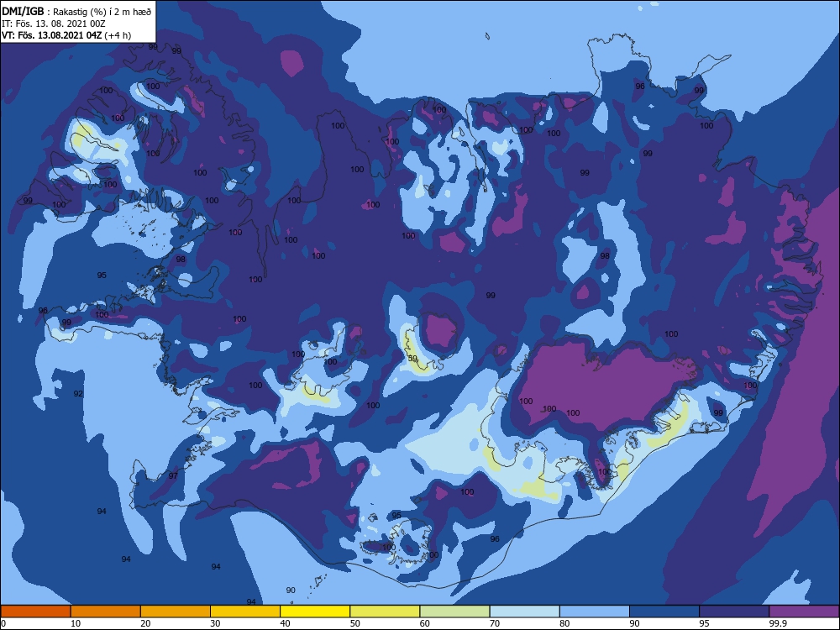840x630 pixels.
Task: Pick the 50–60 pale yellow legend swatch
Action: coord(385,612)
